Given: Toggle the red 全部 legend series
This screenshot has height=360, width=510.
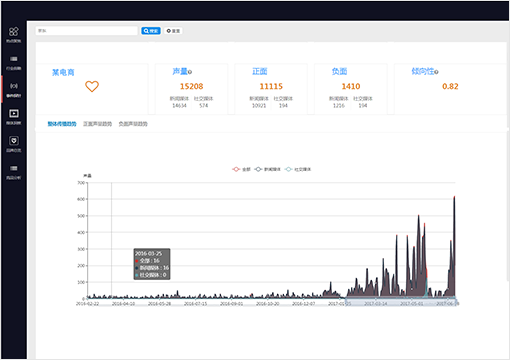Looking at the screenshot, I should 241,169.
